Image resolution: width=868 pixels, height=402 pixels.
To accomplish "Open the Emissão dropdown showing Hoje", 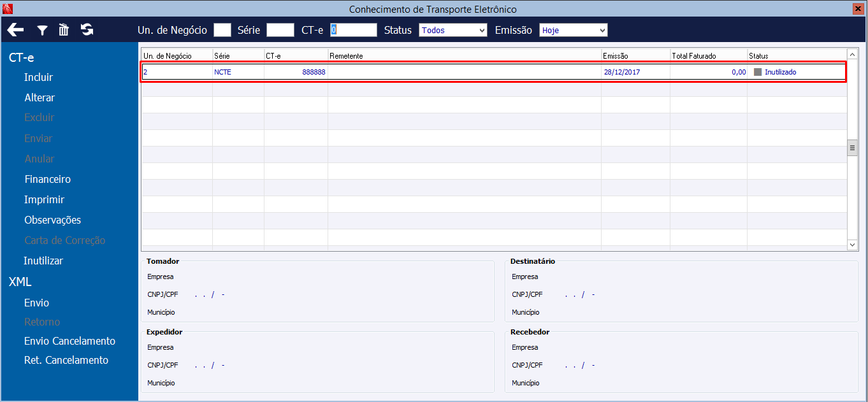I will pos(574,30).
